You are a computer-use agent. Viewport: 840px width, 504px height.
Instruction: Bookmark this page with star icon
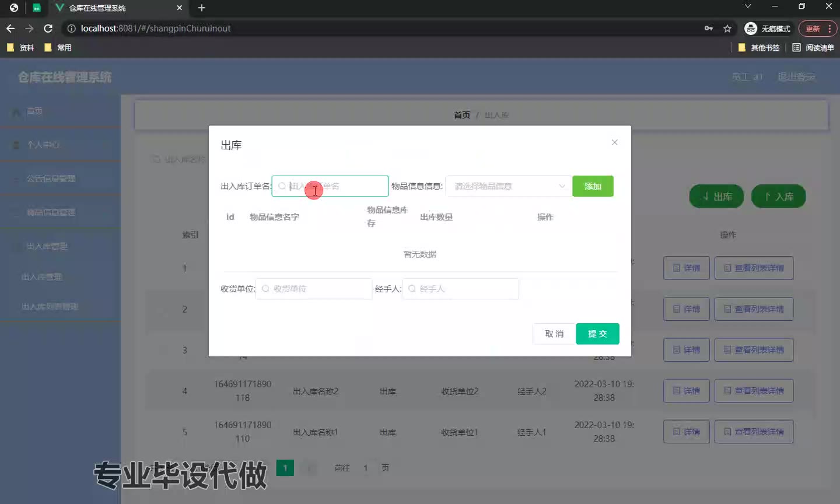[727, 29]
